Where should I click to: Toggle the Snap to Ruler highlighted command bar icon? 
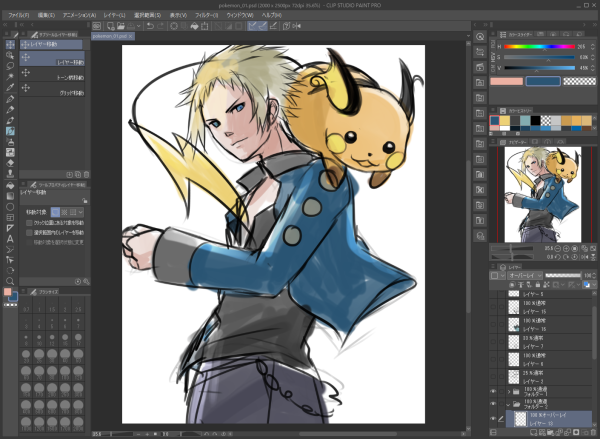(252, 26)
